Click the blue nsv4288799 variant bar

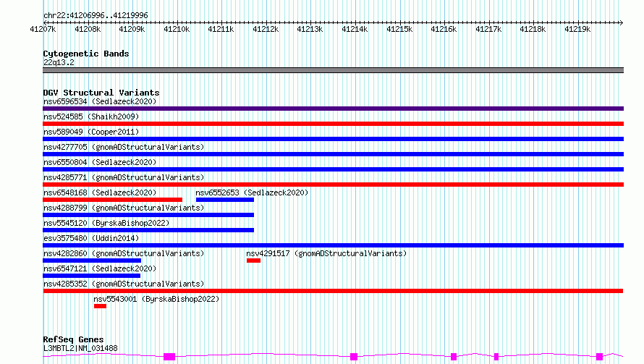pyautogui.click(x=148, y=215)
